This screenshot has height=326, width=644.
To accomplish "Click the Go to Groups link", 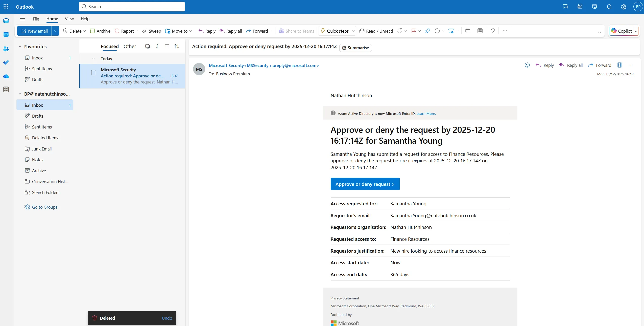I will tap(45, 207).
